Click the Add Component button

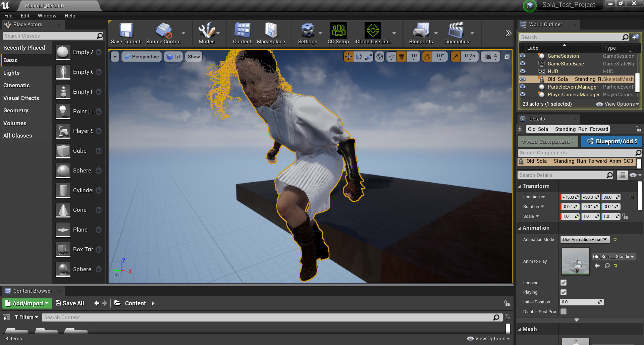tap(548, 141)
